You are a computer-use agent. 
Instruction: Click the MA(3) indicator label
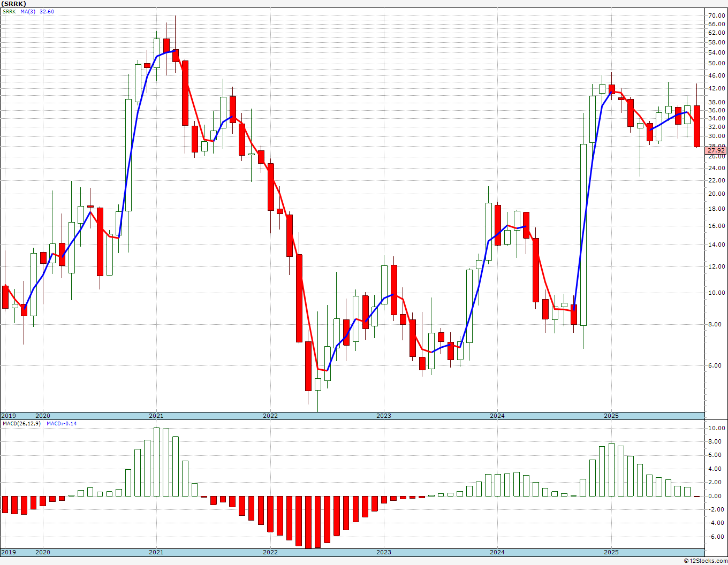[x=28, y=11]
